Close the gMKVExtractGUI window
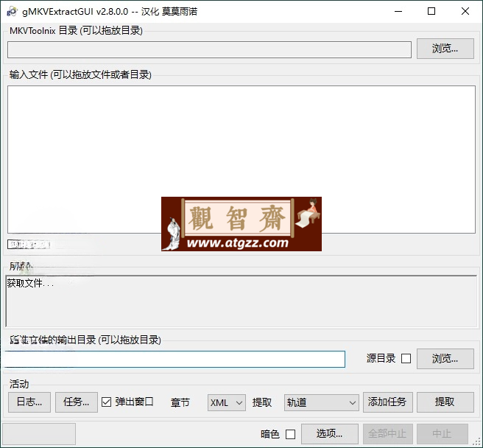This screenshot has height=448, width=483. click(465, 11)
